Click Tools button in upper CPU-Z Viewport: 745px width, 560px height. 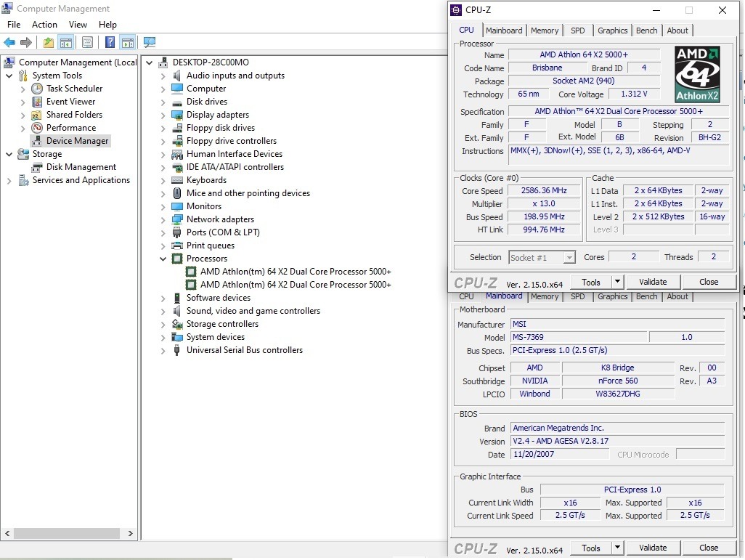tap(590, 282)
